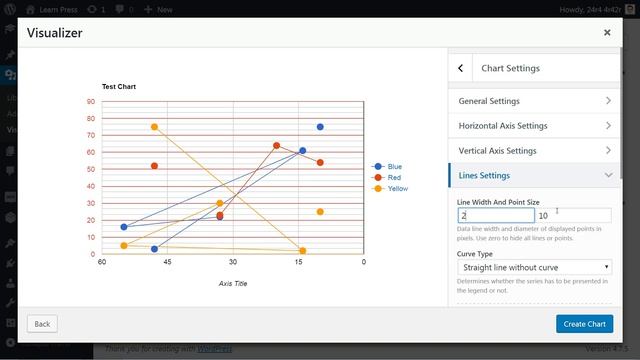
Task: Click the Curve Type label
Action: click(x=474, y=254)
